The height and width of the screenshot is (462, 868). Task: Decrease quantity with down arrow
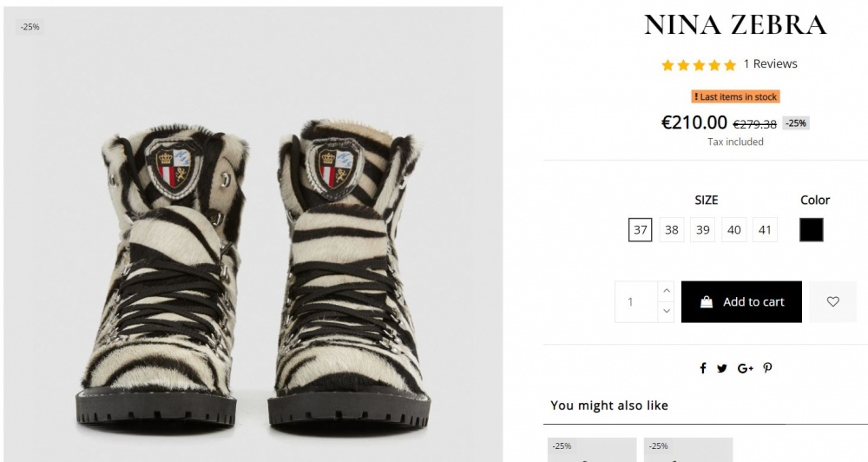[666, 311]
